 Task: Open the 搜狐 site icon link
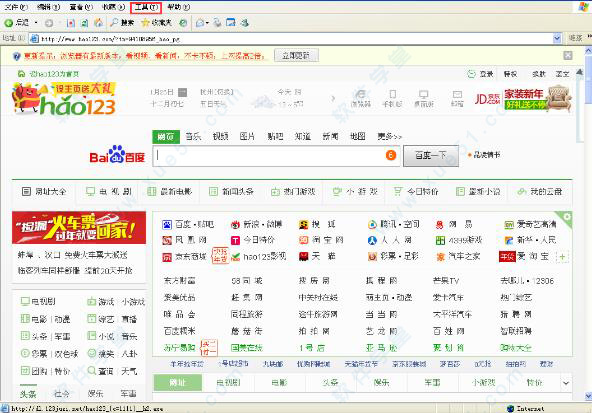pos(304,225)
